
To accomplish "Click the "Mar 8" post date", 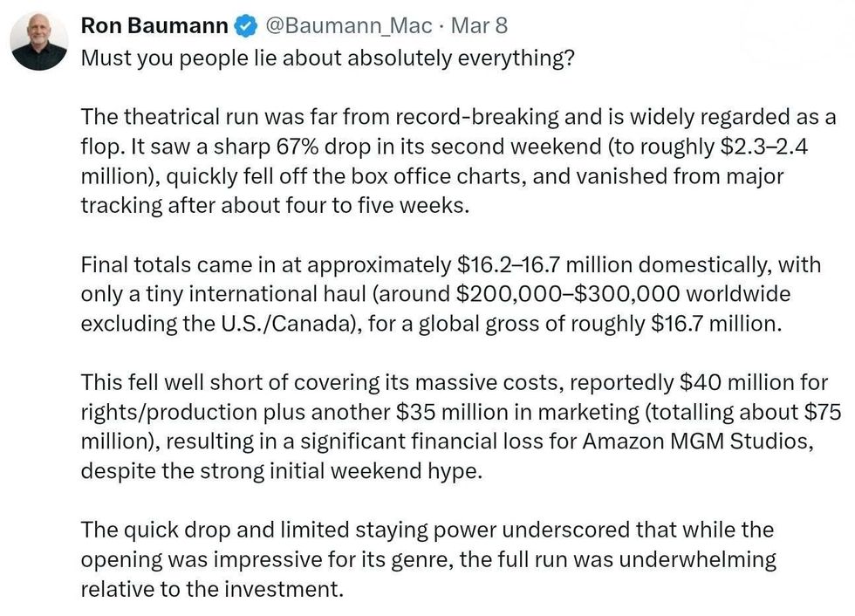I will pyautogui.click(x=478, y=26).
